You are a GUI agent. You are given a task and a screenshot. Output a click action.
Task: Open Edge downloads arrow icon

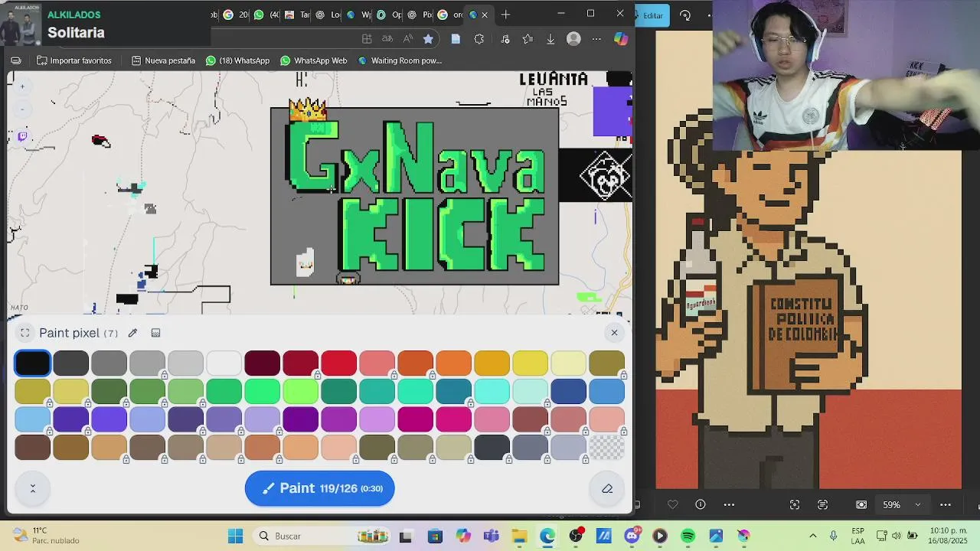pyautogui.click(x=550, y=39)
